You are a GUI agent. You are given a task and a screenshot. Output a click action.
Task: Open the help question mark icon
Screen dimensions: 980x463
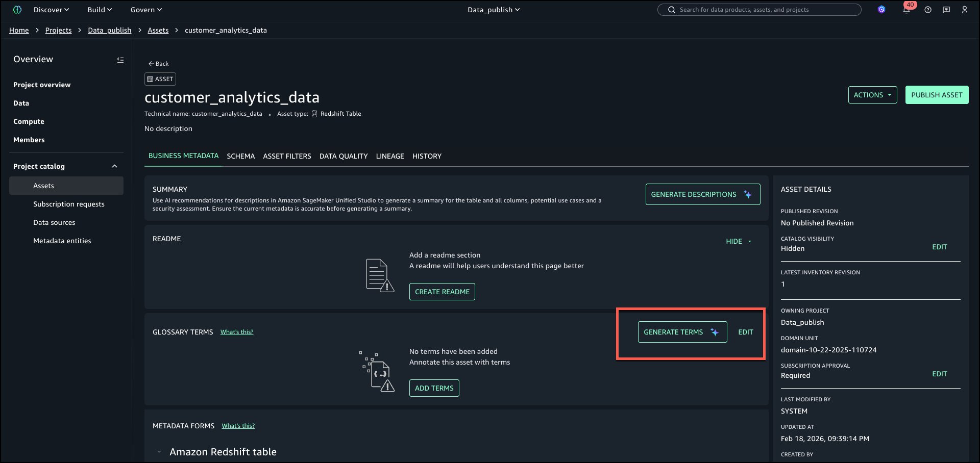(x=928, y=10)
